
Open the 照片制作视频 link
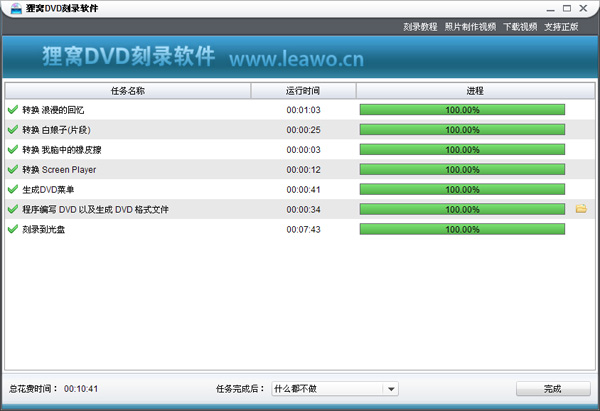tap(470, 27)
